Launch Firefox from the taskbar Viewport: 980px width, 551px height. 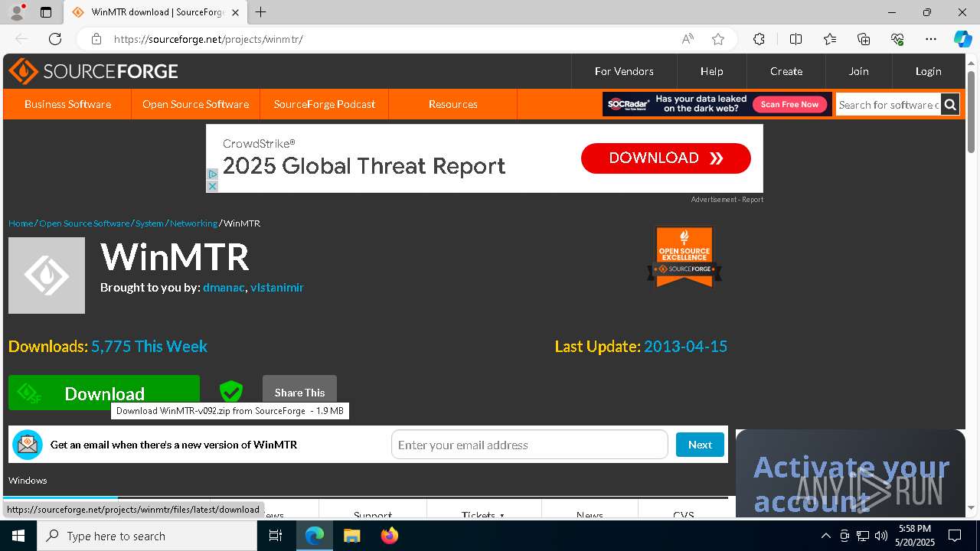[389, 536]
